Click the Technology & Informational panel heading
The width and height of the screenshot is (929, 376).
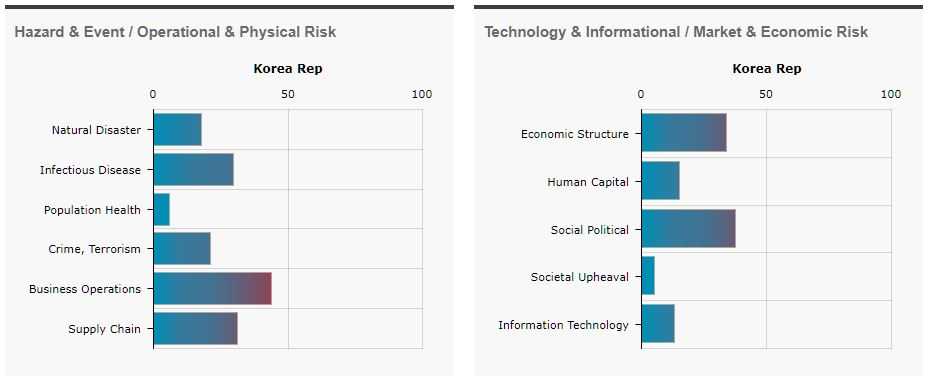(676, 32)
